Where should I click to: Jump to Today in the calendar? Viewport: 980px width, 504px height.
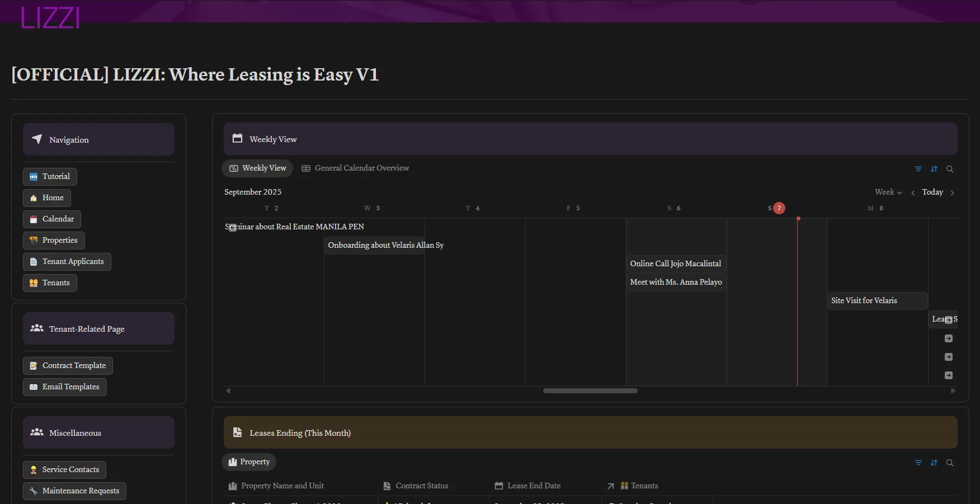click(932, 192)
